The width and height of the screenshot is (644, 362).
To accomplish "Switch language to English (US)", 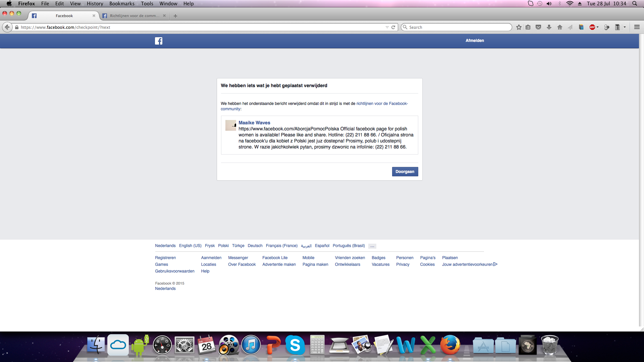I will [190, 246].
